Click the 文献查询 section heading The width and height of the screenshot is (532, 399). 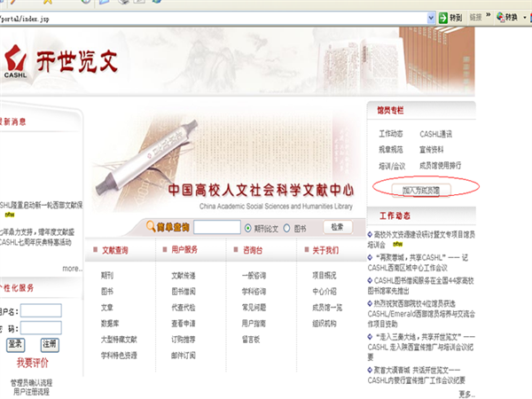(x=115, y=250)
